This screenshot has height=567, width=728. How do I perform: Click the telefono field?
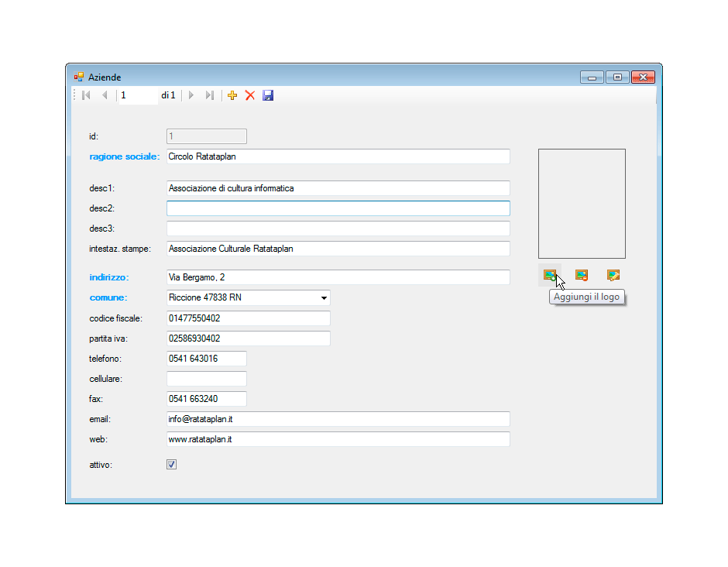point(207,359)
